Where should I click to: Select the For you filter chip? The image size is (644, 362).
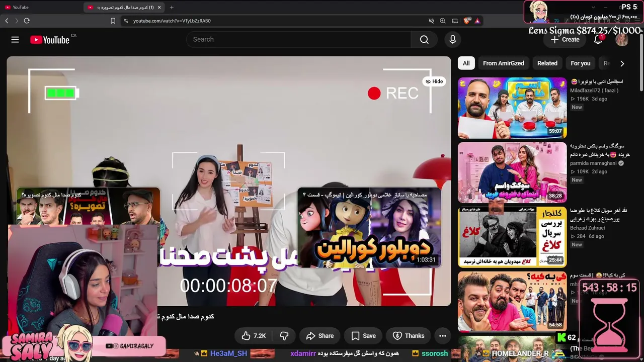[581, 63]
